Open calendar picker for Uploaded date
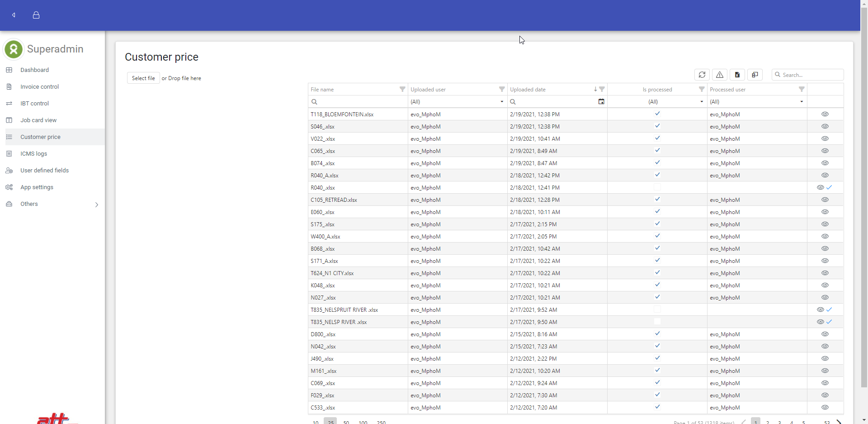868x424 pixels. coord(601,101)
